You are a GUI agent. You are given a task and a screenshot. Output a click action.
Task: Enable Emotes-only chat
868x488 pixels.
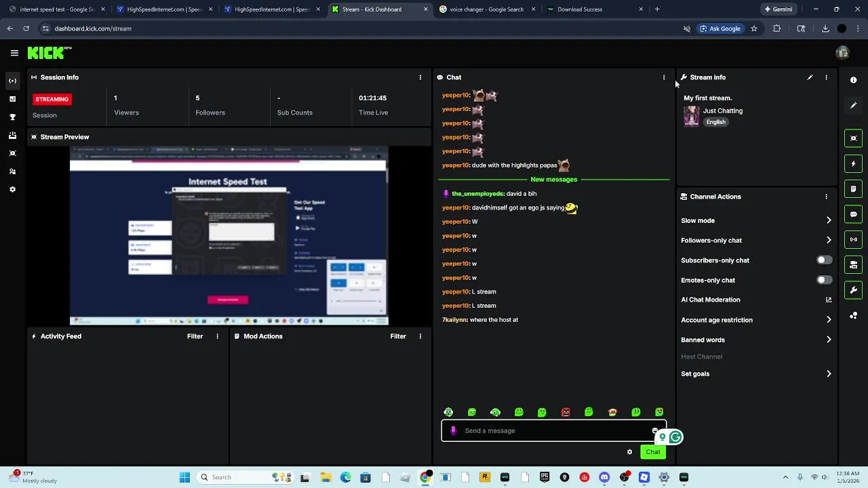coord(824,280)
